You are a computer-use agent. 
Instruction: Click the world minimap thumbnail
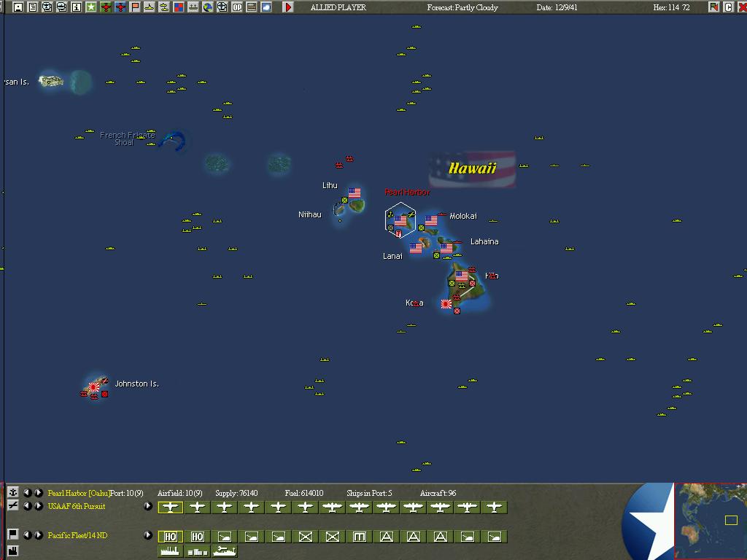coord(711,521)
